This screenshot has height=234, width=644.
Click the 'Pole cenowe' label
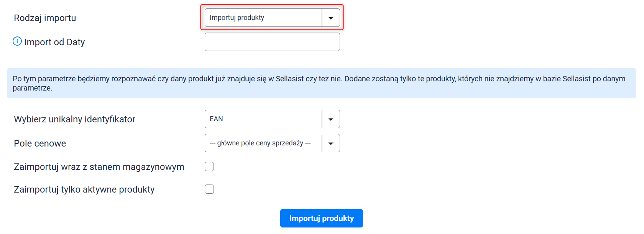40,143
